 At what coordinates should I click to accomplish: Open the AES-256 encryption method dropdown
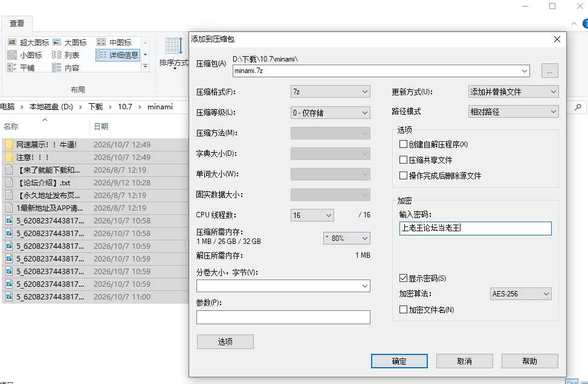point(520,294)
